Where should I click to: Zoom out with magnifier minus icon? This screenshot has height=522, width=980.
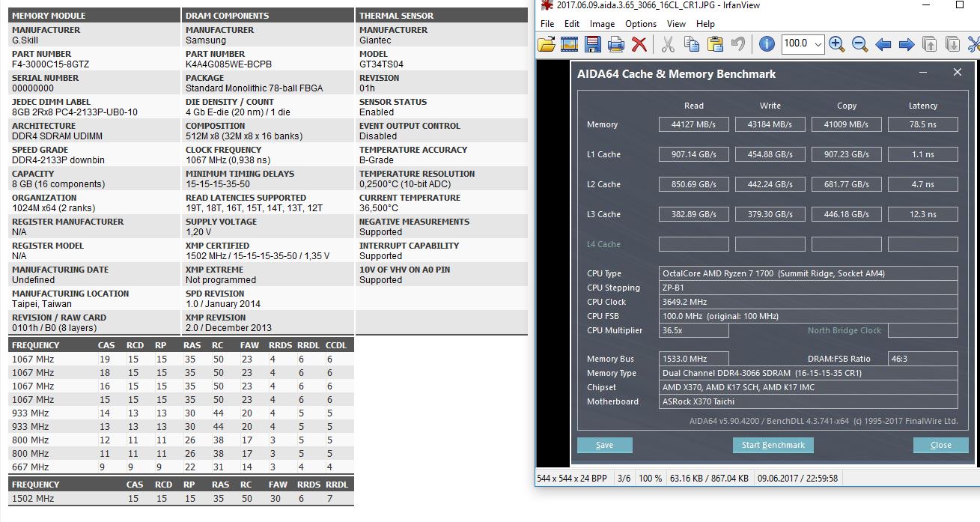click(x=860, y=44)
